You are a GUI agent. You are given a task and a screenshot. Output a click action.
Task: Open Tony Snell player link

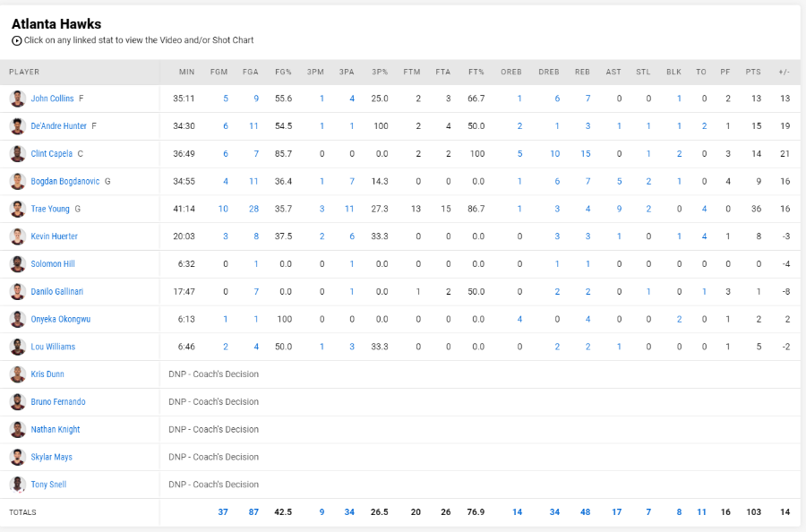(x=48, y=485)
